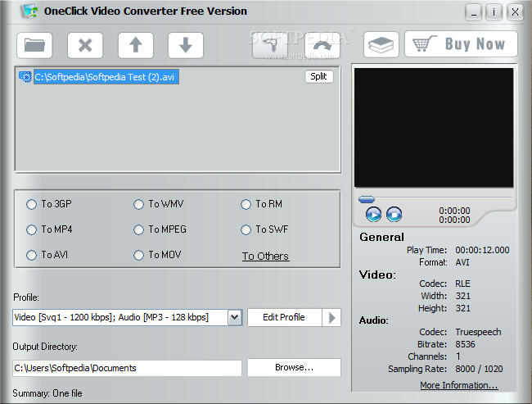Image resolution: width=532 pixels, height=404 pixels.
Task: Expand the arrow beside Edit Profile
Action: click(331, 317)
